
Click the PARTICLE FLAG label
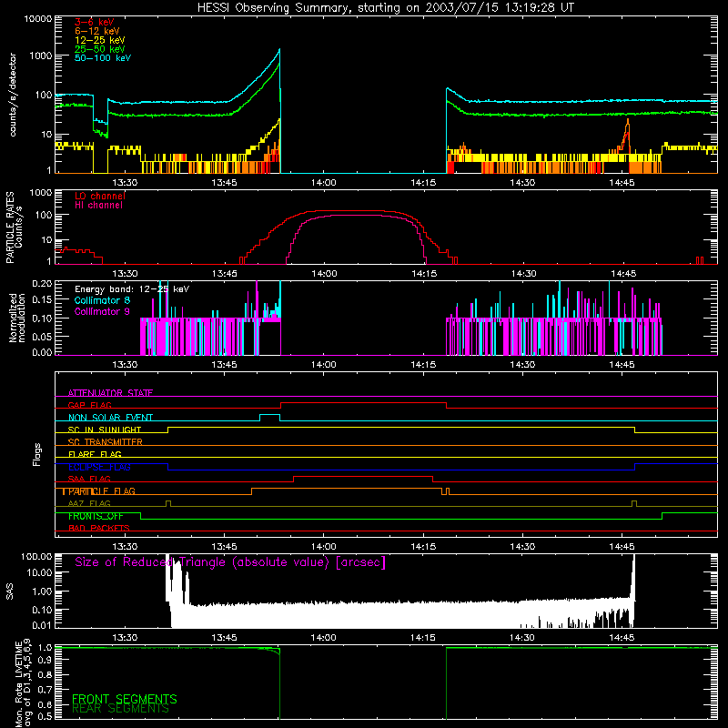102,491
